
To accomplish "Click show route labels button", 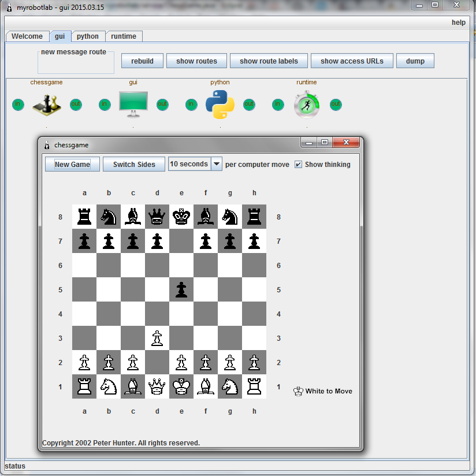I will (x=269, y=61).
